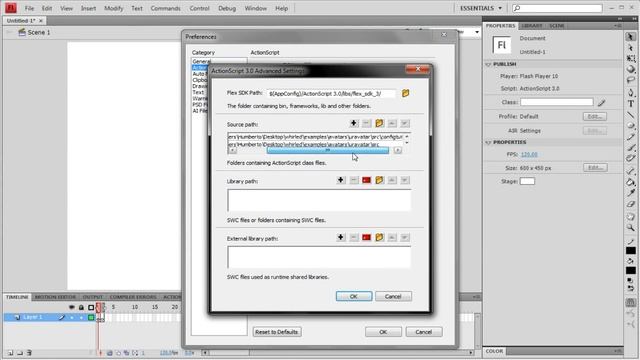Add new External library path entry
The width and height of the screenshot is (640, 360).
pos(341,237)
